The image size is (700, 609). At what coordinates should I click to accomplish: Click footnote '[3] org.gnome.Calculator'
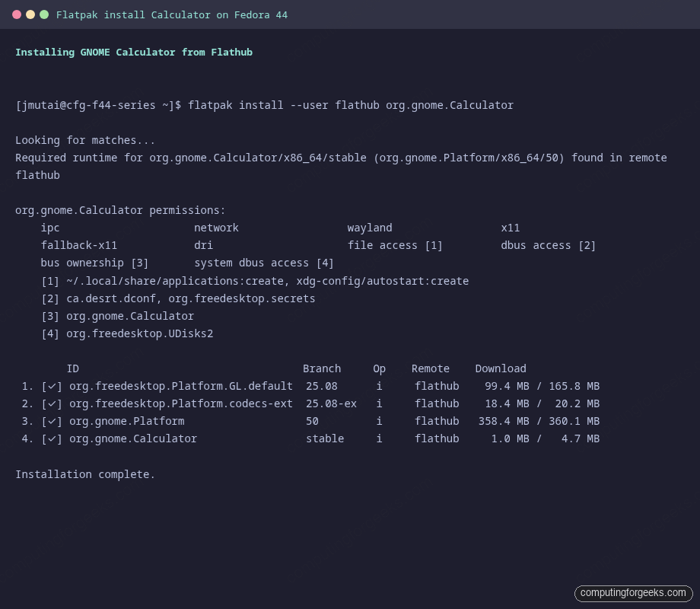click(118, 316)
